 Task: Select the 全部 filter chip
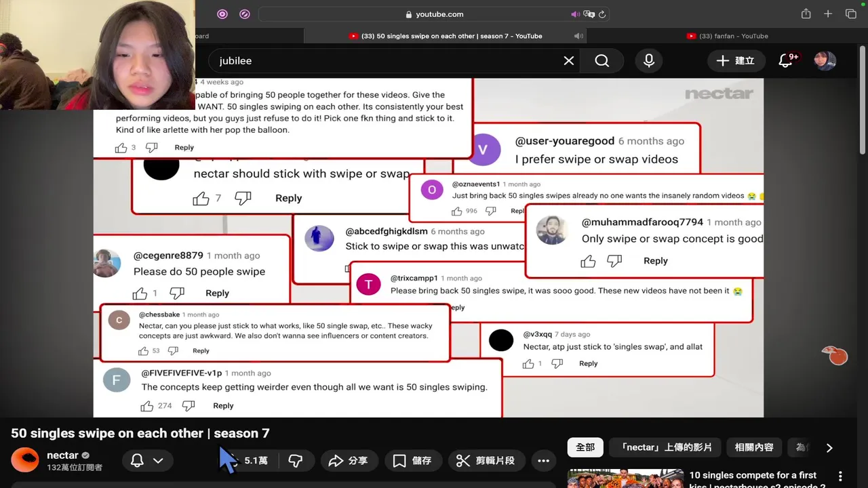click(585, 447)
